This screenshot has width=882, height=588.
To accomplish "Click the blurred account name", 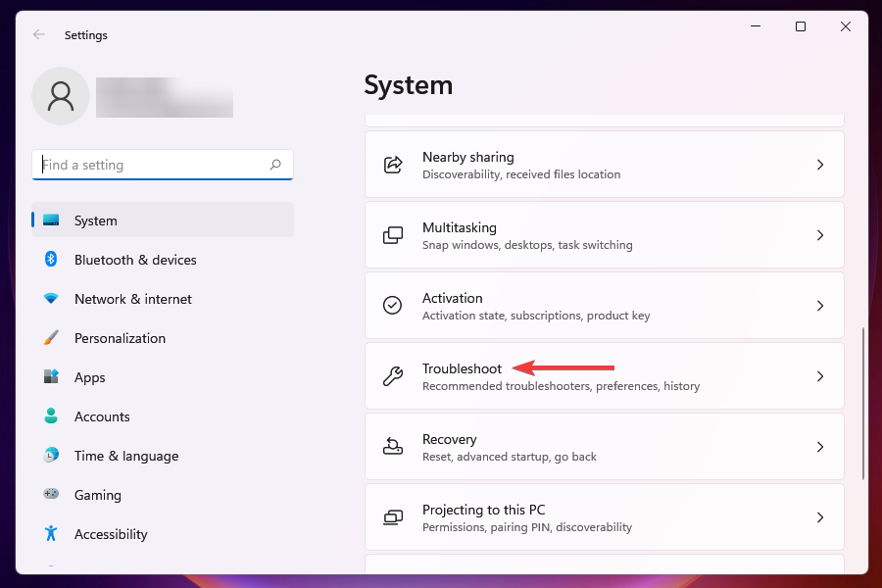I will (x=165, y=97).
